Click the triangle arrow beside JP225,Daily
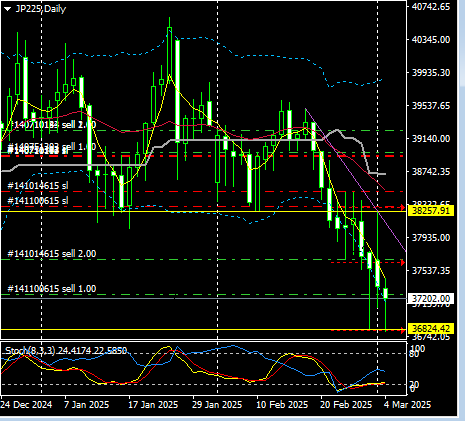 [8, 9]
